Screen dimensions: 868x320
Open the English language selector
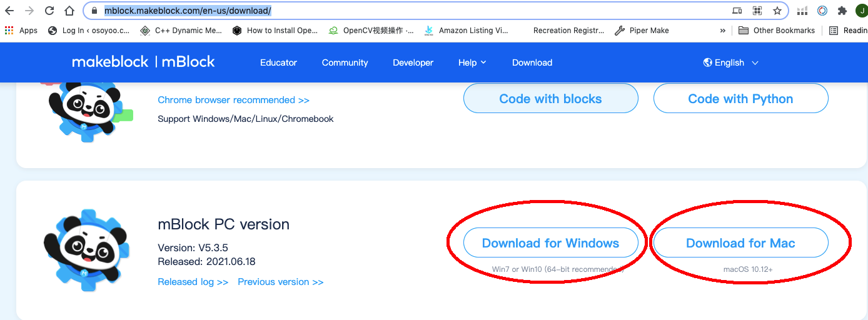pos(730,62)
